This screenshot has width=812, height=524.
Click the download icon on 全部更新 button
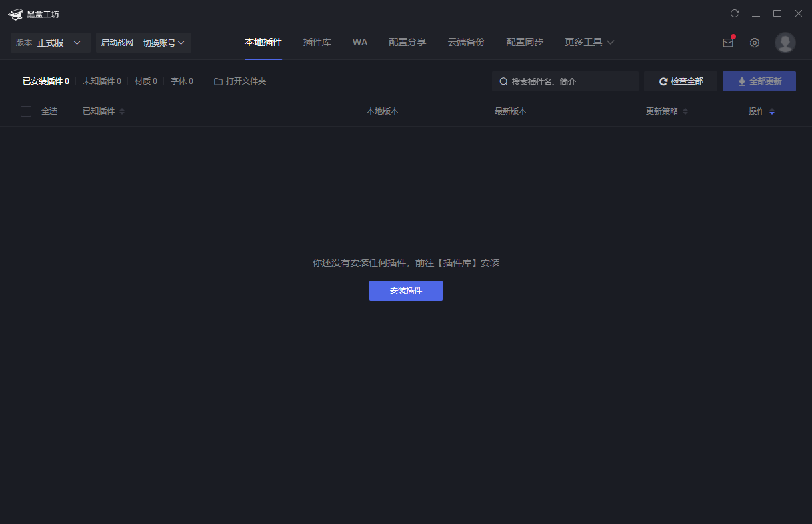pos(741,81)
